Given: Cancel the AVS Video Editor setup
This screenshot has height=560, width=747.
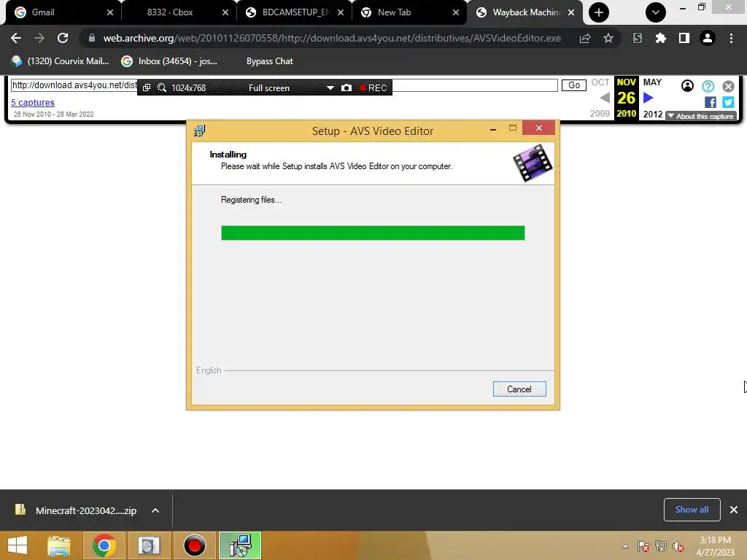Looking at the screenshot, I should point(519,389).
